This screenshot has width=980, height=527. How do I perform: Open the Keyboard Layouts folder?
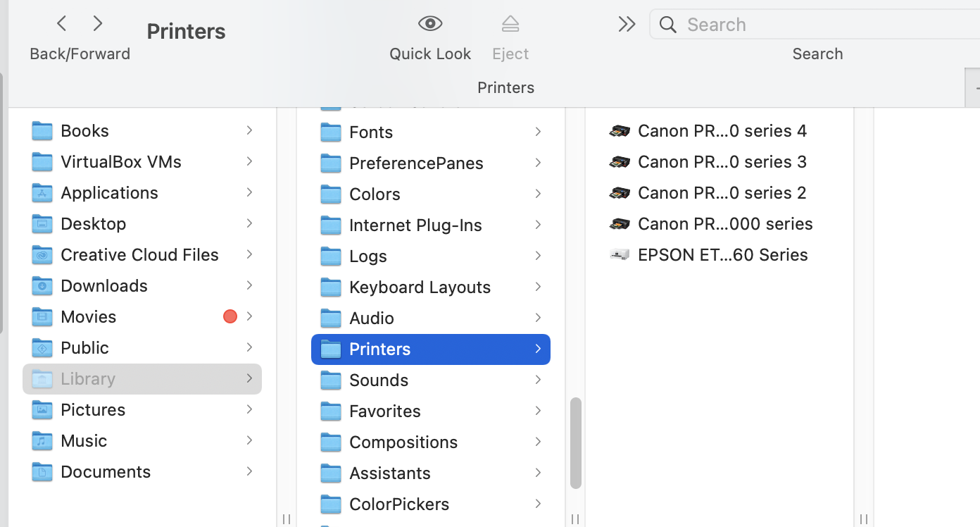pyautogui.click(x=420, y=287)
